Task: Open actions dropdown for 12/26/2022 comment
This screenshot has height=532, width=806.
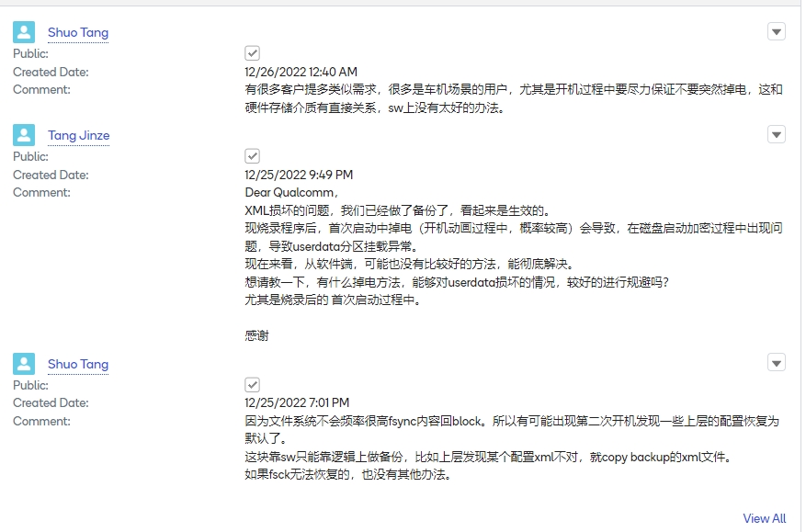Action: [x=777, y=32]
